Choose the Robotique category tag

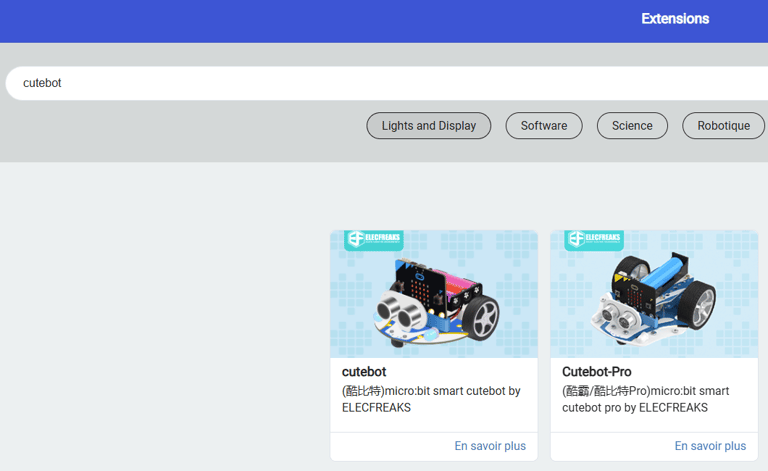(x=723, y=126)
